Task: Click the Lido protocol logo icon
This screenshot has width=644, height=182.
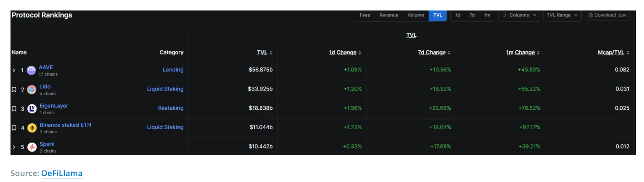Action: tap(32, 89)
